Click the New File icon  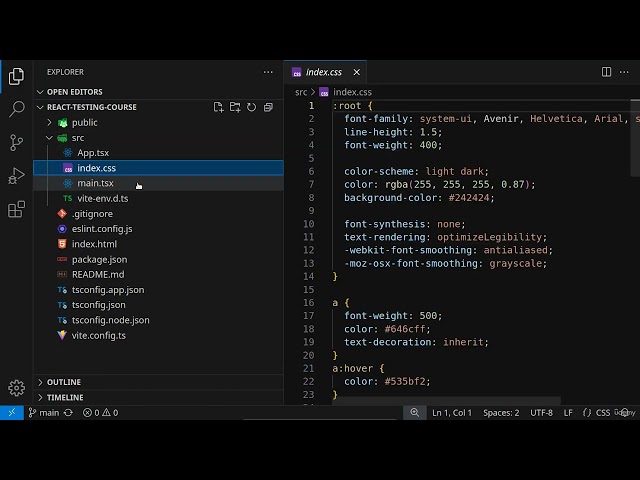(218, 107)
